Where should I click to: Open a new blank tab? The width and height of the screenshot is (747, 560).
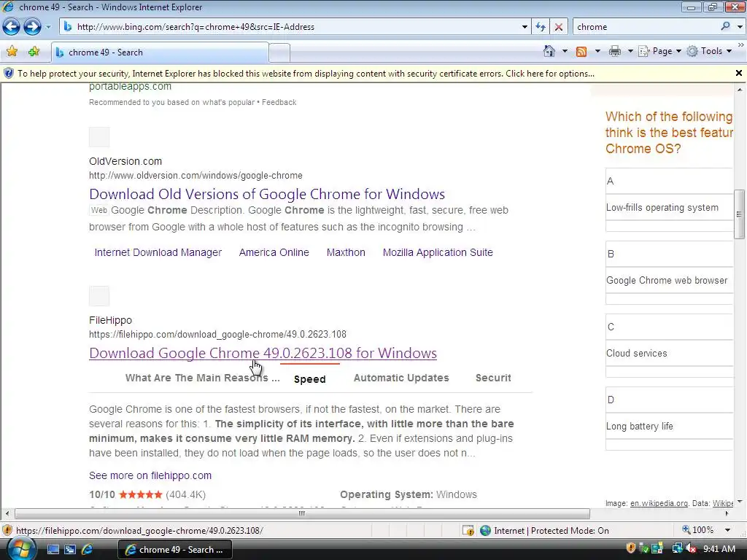pos(279,52)
